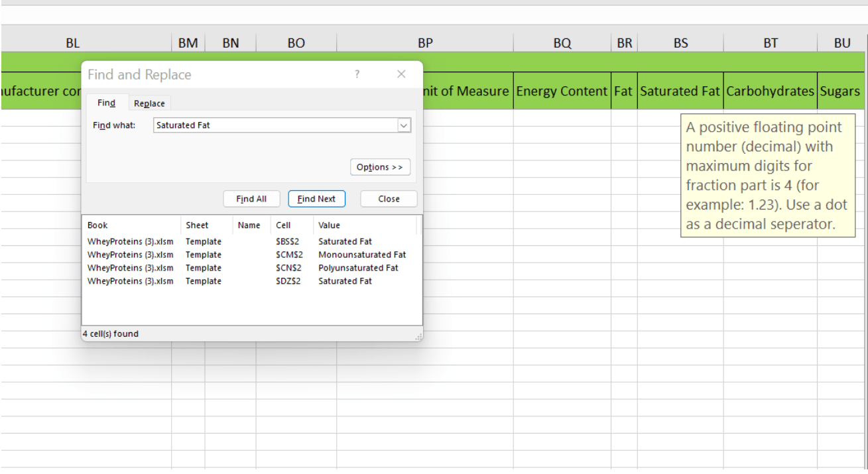
Task: Click the '4 cell(s) found' status text
Action: coord(111,333)
